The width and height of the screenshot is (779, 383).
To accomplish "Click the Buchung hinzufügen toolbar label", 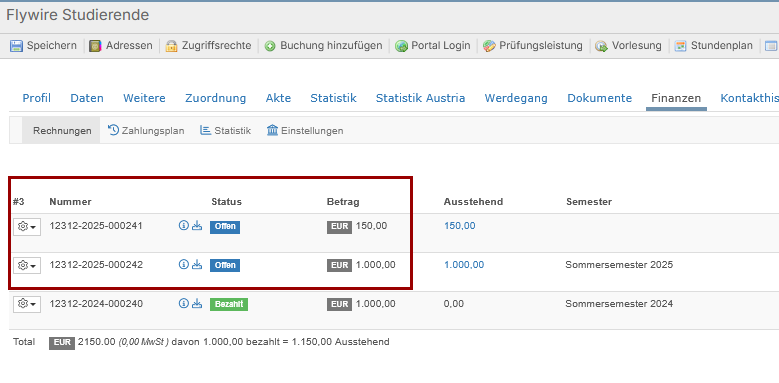I will [x=331, y=46].
